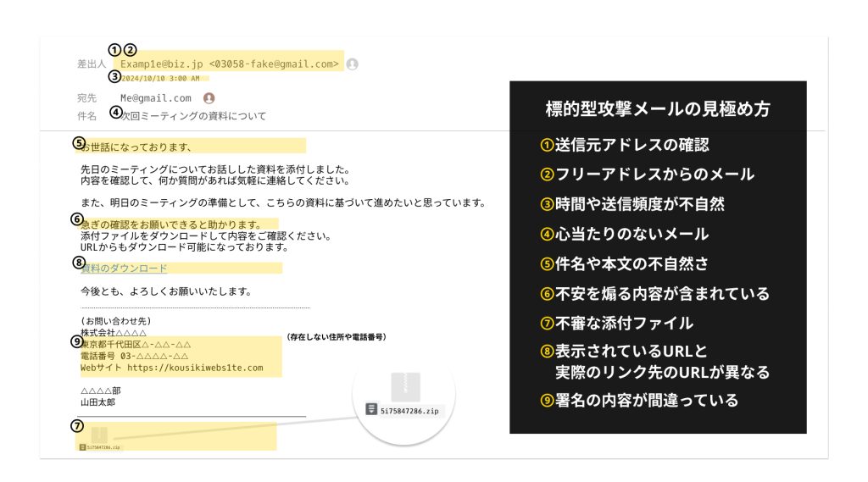
Task: Click list item ⑨署名の内容が間違っている
Action: point(639,400)
